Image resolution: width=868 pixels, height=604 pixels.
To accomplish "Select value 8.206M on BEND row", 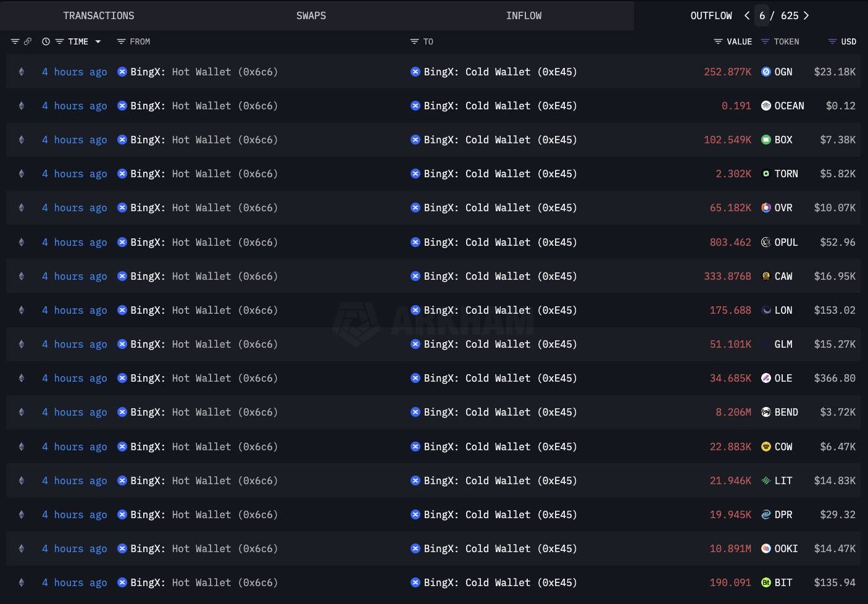I will tap(733, 412).
